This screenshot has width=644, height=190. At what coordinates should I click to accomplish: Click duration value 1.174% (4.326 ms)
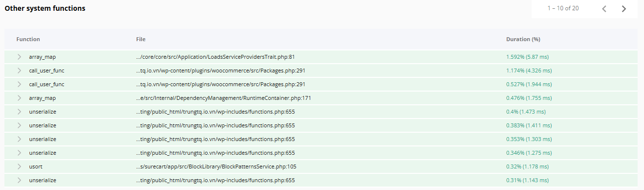coord(529,71)
